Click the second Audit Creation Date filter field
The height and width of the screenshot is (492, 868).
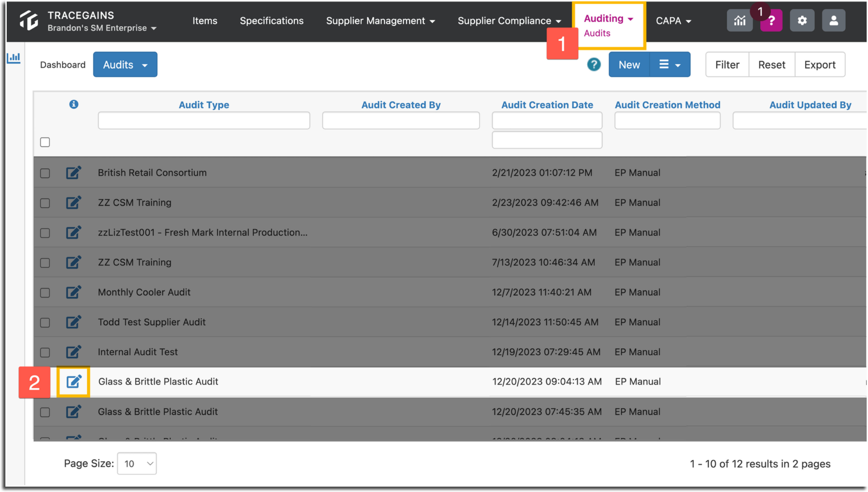(x=547, y=140)
